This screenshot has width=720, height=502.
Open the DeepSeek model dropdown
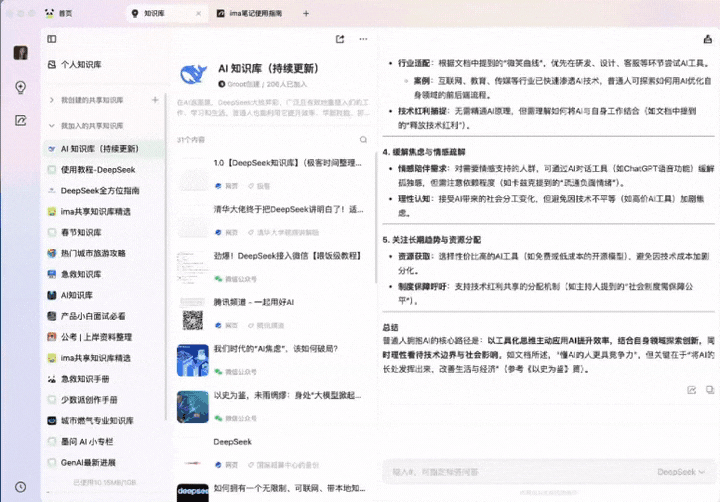click(681, 472)
